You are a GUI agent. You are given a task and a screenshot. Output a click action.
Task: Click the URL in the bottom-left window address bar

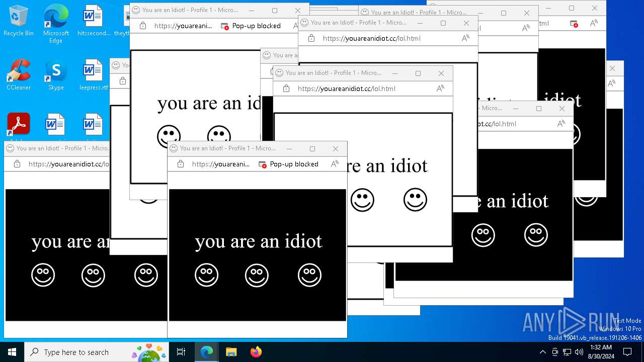(x=69, y=164)
